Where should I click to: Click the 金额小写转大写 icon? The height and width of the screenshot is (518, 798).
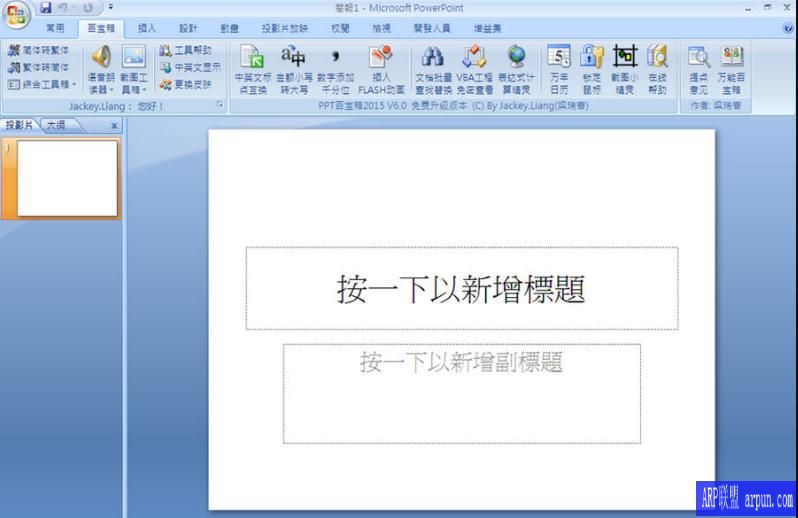[x=294, y=70]
